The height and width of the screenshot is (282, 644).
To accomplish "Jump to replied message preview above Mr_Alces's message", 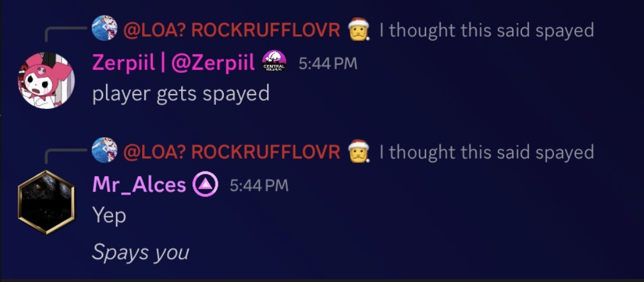I will pyautogui.click(x=487, y=153).
